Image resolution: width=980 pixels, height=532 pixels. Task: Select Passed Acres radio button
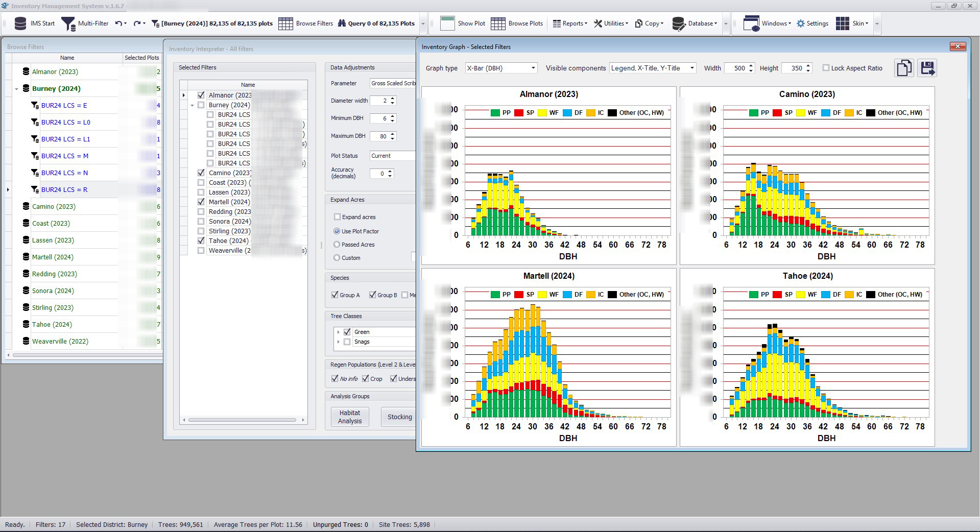(x=337, y=245)
